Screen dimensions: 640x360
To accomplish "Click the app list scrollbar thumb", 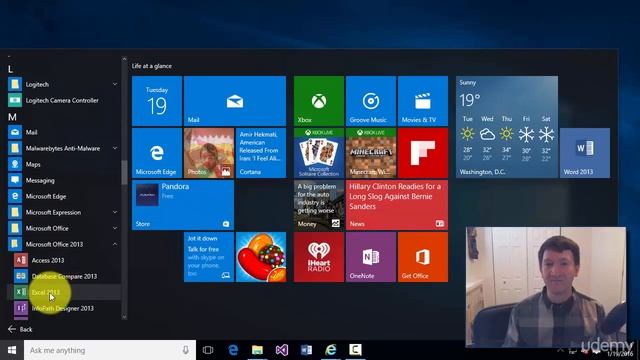I will coord(124,172).
